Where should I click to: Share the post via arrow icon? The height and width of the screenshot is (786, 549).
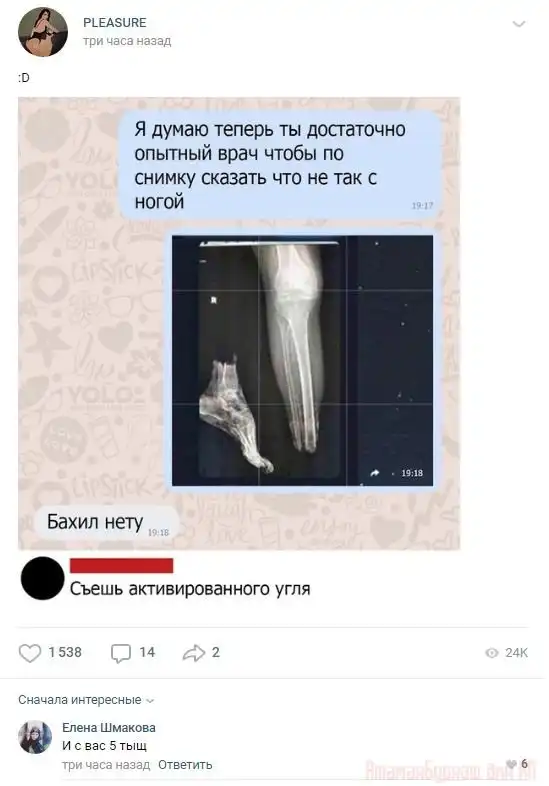pyautogui.click(x=194, y=653)
